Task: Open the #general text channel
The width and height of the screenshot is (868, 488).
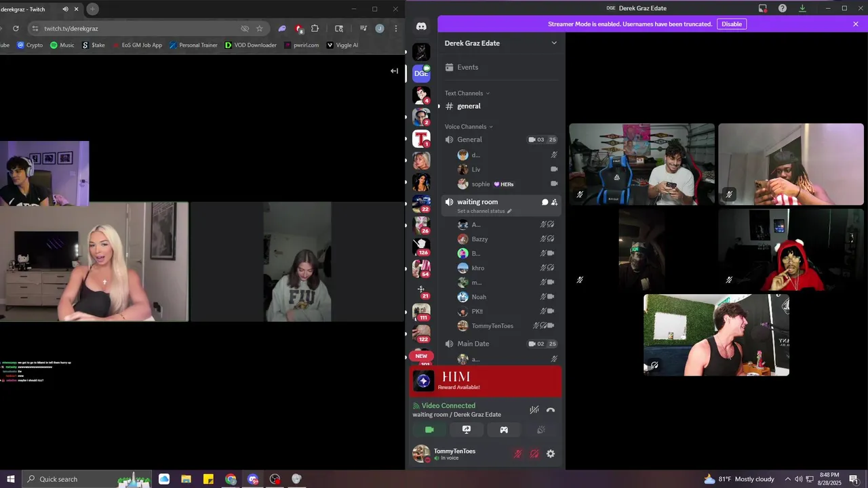Action: (501, 106)
